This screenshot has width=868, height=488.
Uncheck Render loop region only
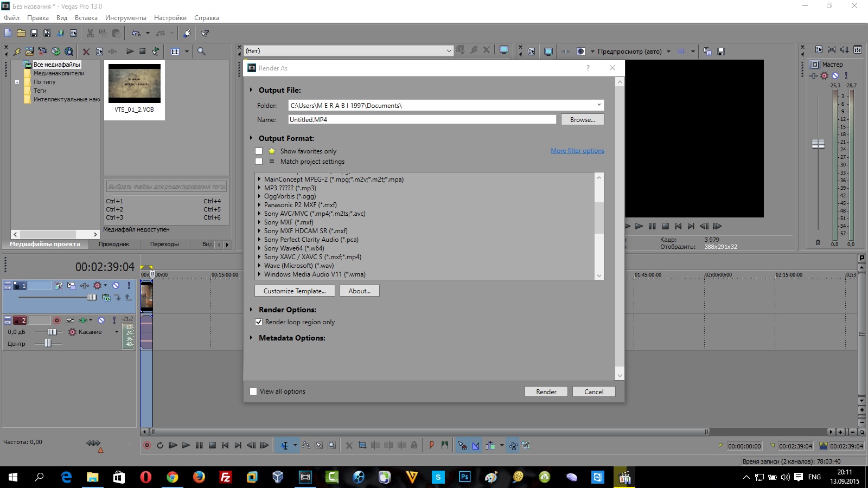click(259, 322)
